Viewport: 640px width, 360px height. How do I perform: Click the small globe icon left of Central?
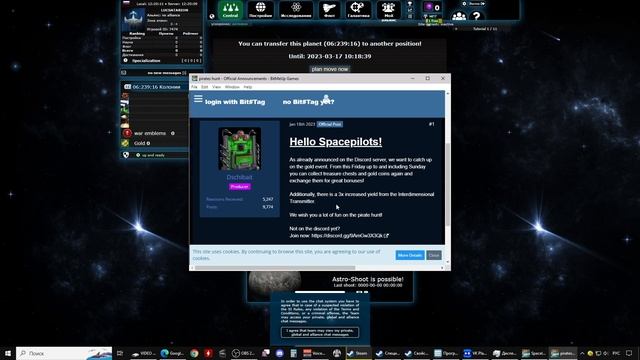212,16
